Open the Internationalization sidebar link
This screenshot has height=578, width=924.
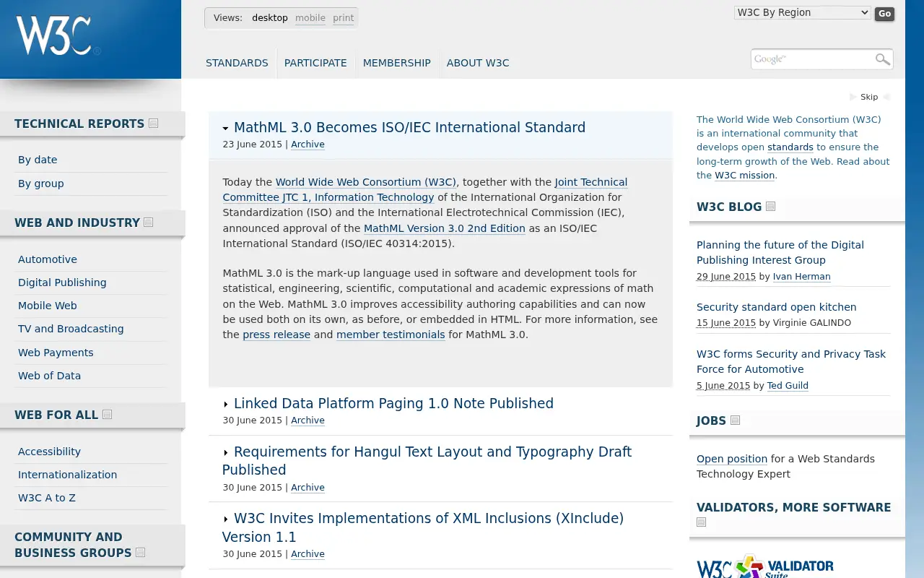(x=67, y=475)
